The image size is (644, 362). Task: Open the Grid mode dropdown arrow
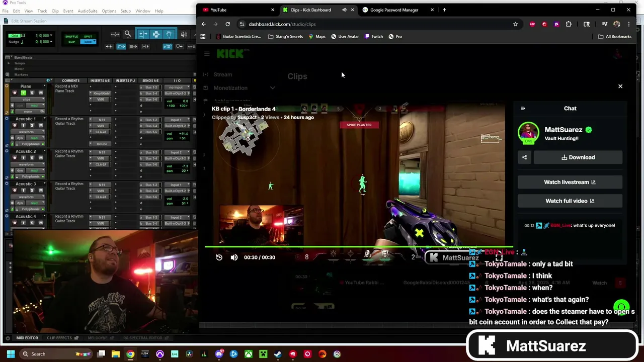click(94, 42)
